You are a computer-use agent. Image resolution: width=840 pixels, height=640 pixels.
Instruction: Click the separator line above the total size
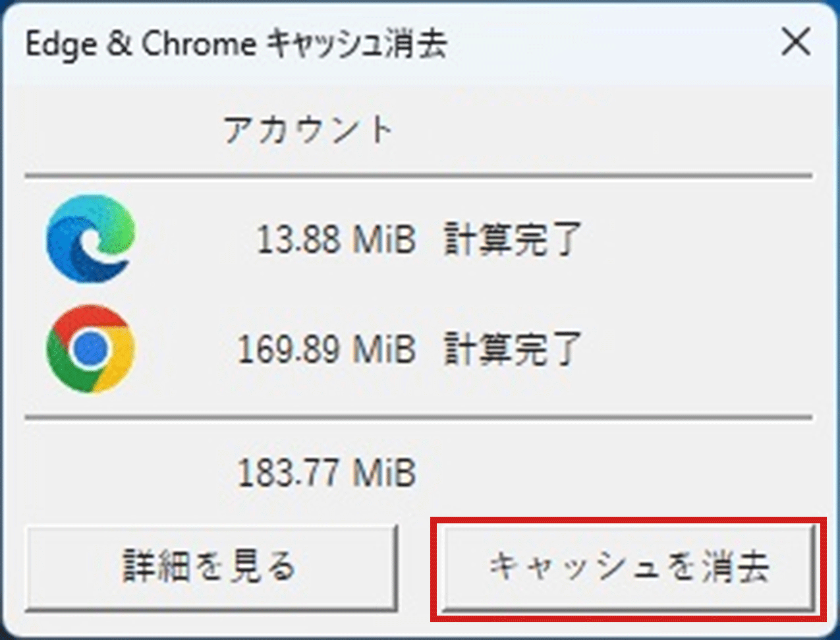(418, 418)
